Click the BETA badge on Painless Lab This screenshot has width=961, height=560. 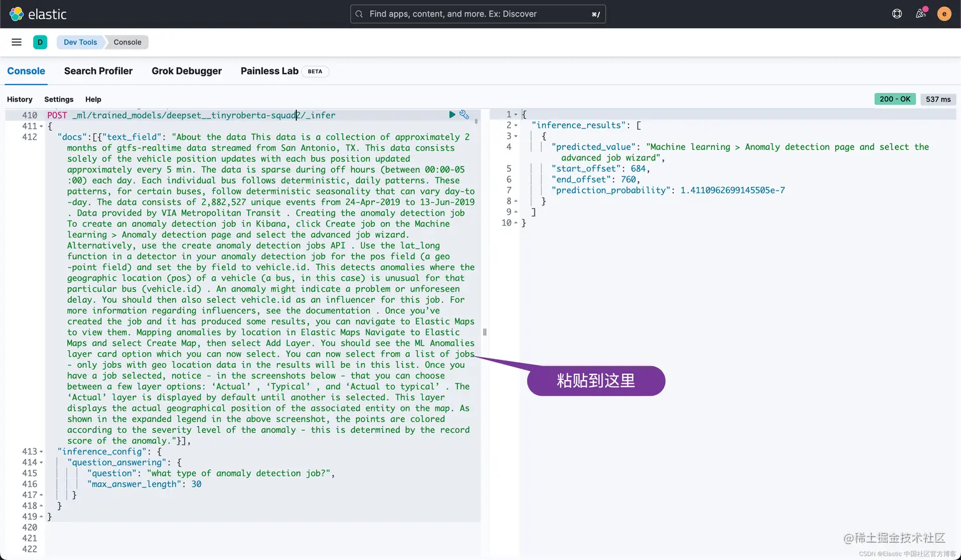click(315, 71)
